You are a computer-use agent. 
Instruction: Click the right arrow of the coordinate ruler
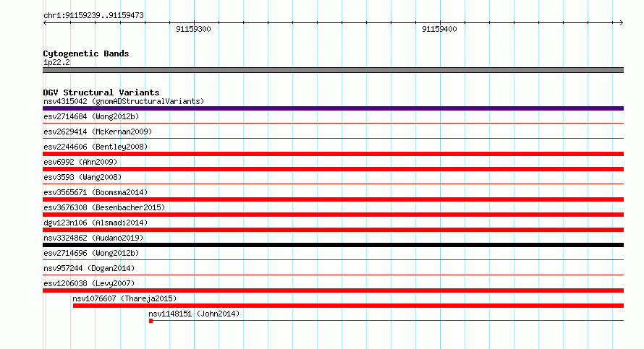pos(622,23)
